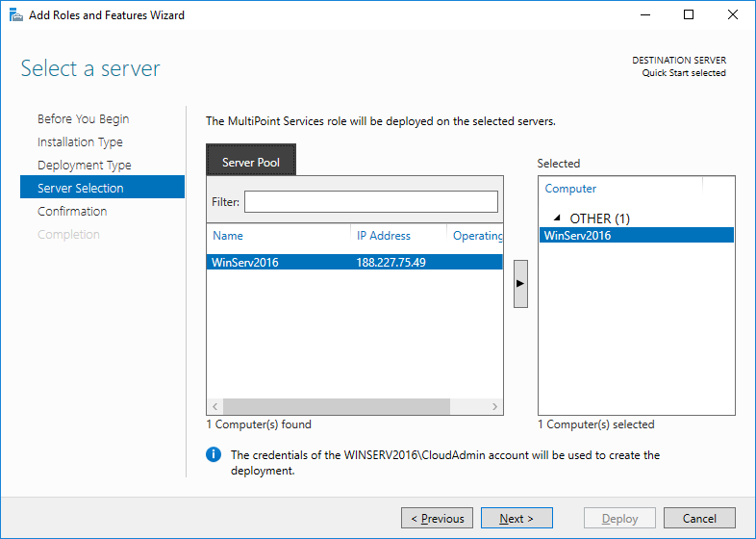Screen dimensions: 756x539
Task: Open the Installation Type step
Action: point(80,142)
